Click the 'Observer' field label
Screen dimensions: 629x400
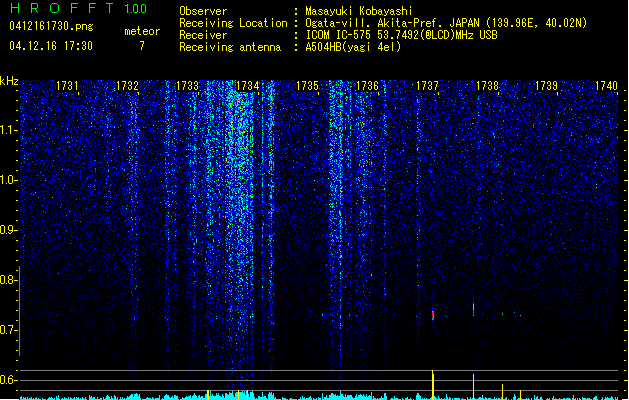(203, 11)
